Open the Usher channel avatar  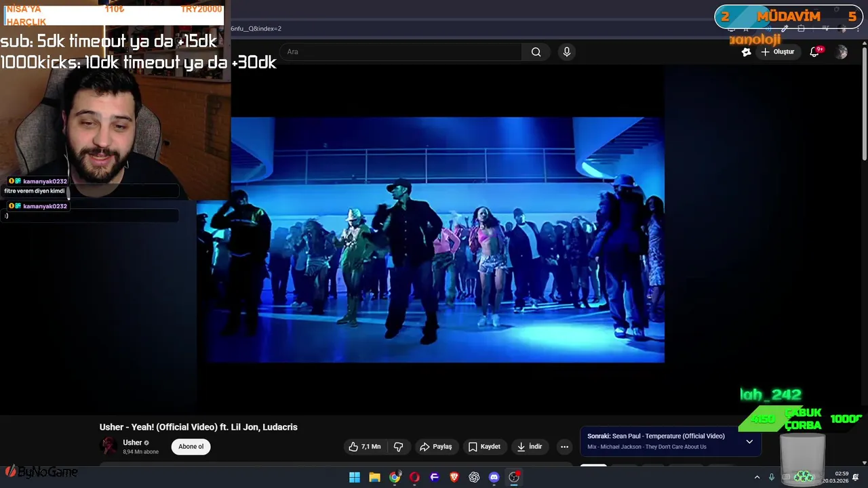(x=108, y=446)
